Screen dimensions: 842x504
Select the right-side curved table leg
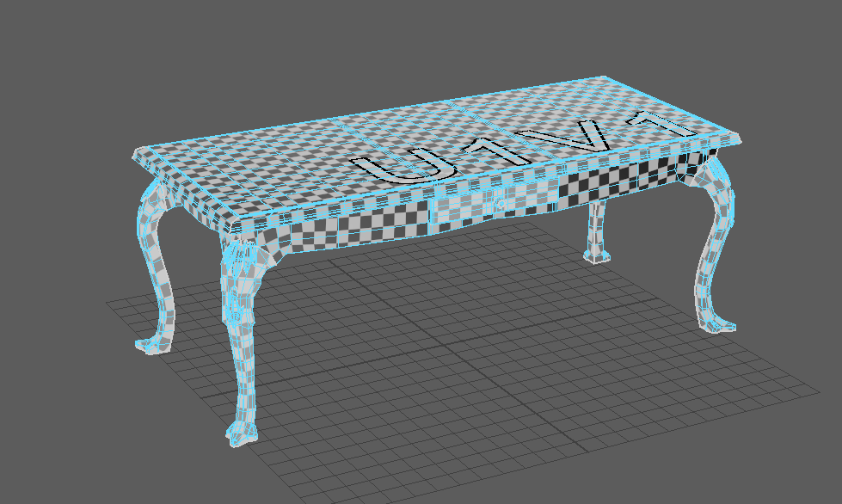(714, 244)
